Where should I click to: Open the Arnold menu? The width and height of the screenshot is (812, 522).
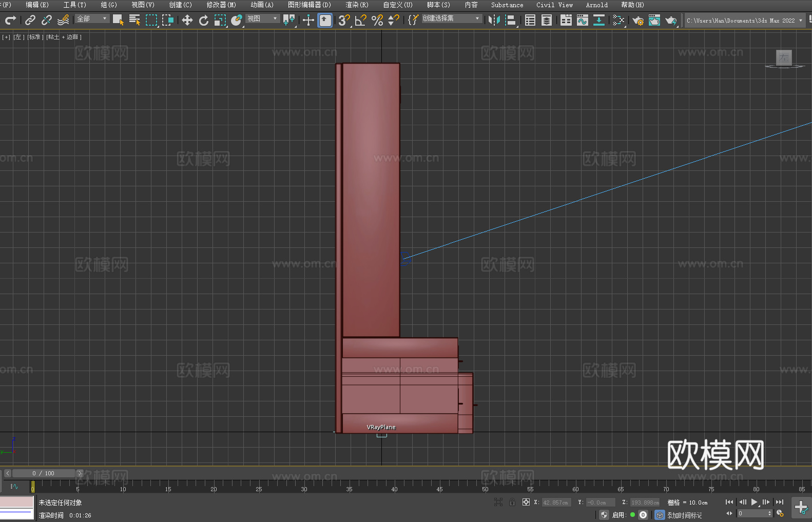pos(597,5)
